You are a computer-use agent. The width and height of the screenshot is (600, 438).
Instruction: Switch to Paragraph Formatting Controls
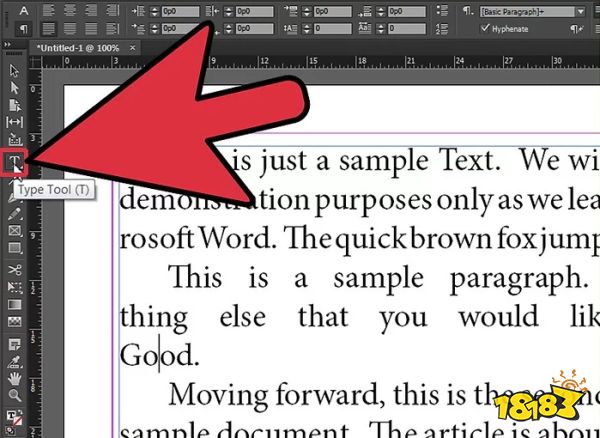point(21,29)
